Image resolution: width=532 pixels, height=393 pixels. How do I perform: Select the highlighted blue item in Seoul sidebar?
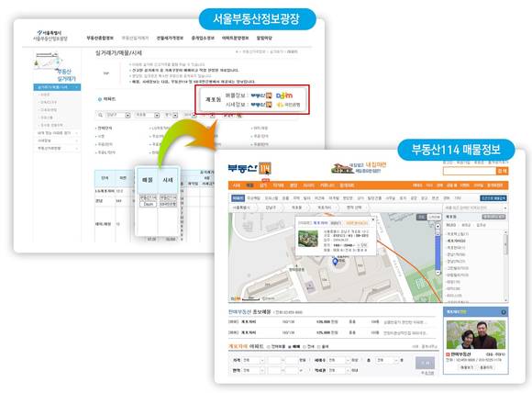click(57, 87)
